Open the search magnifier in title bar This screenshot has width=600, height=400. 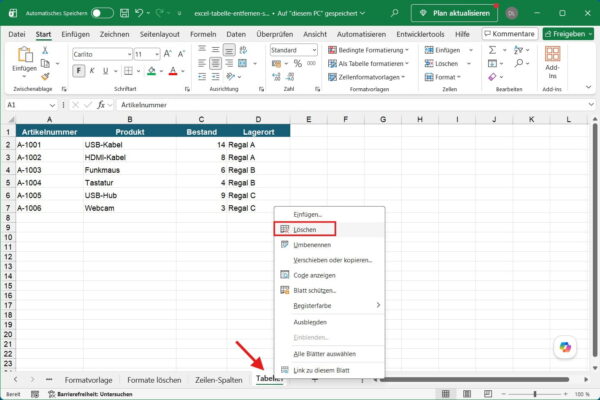[394, 13]
